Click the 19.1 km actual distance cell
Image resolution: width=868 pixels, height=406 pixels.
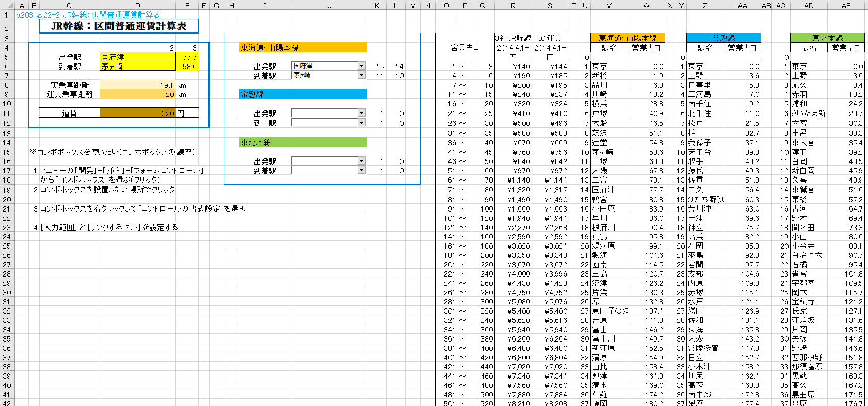pos(138,85)
